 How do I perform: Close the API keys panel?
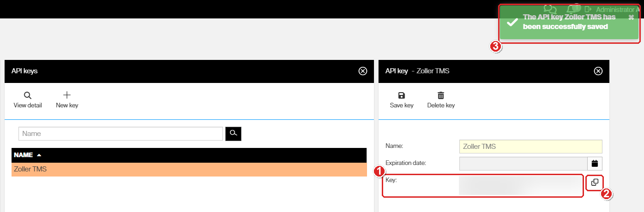click(x=363, y=71)
